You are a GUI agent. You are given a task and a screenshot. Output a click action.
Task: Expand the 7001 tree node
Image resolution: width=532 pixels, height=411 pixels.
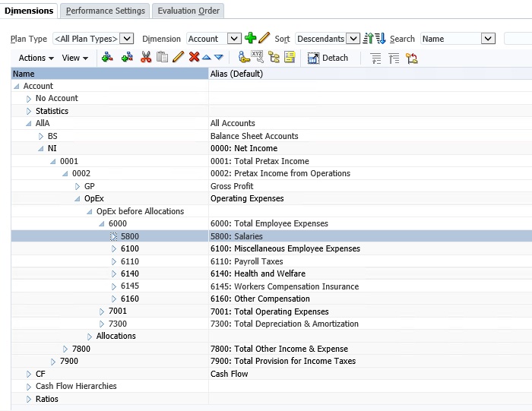click(102, 311)
